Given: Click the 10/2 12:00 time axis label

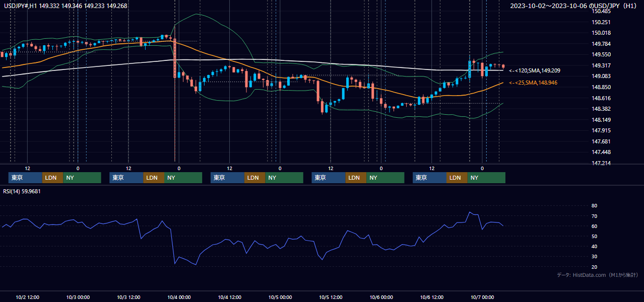Looking at the screenshot, I should point(28,297).
